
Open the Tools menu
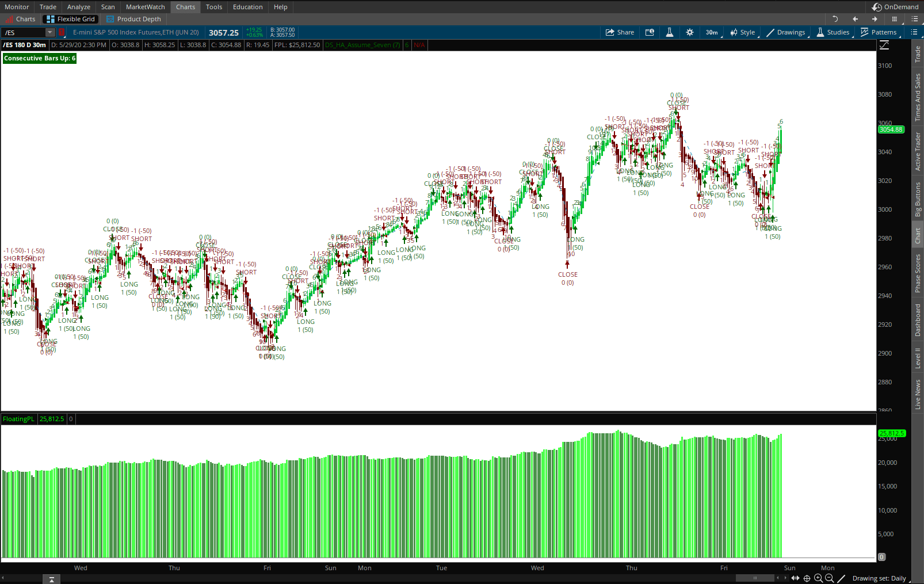[x=213, y=7]
